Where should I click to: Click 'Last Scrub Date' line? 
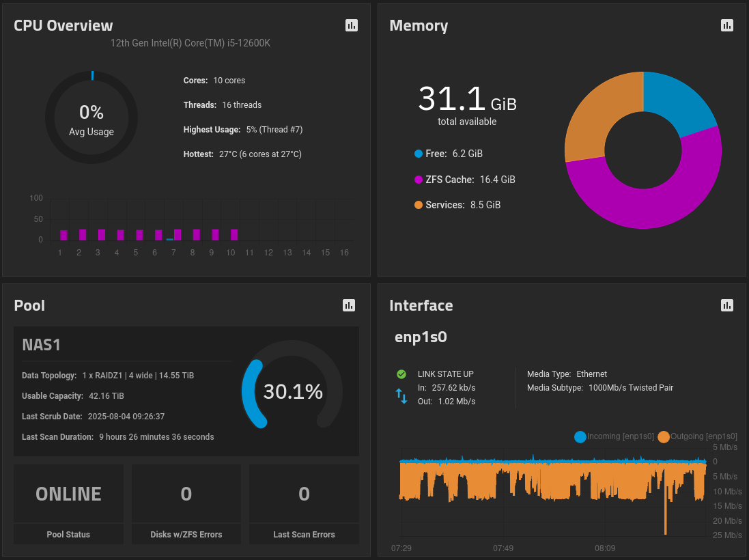tap(93, 417)
